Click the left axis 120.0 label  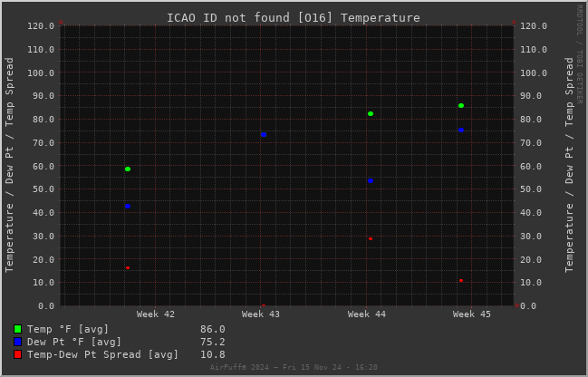[x=41, y=26]
